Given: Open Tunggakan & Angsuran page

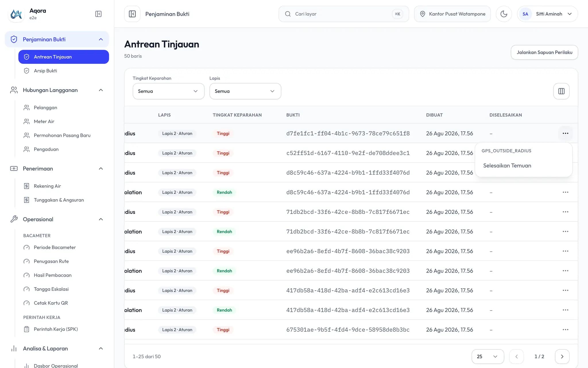Looking at the screenshot, I should (63, 200).
